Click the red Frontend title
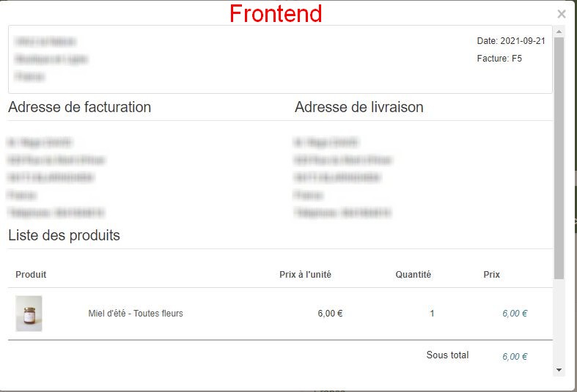Image resolution: width=577 pixels, height=392 pixels. pos(276,13)
